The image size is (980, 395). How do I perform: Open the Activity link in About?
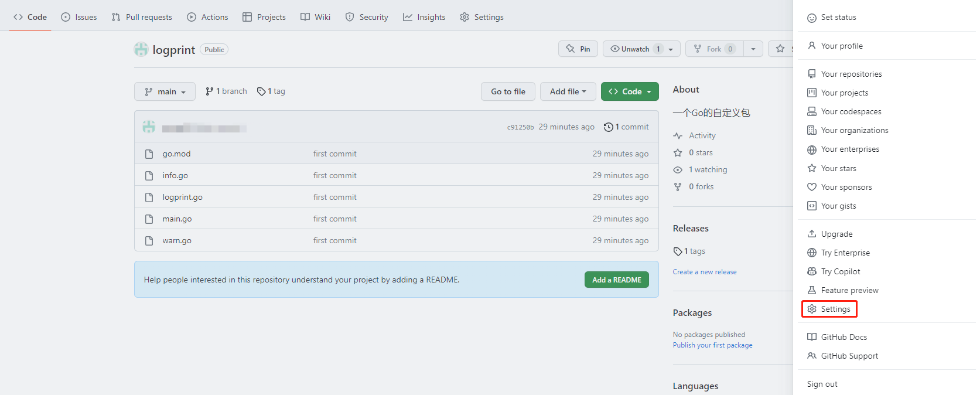[695, 135]
